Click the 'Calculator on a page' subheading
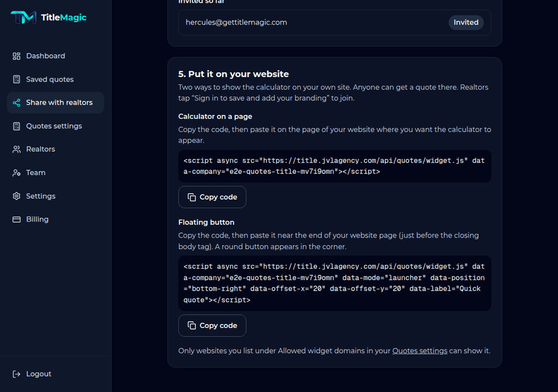Screen dimensions: 558x392 (x=215, y=117)
